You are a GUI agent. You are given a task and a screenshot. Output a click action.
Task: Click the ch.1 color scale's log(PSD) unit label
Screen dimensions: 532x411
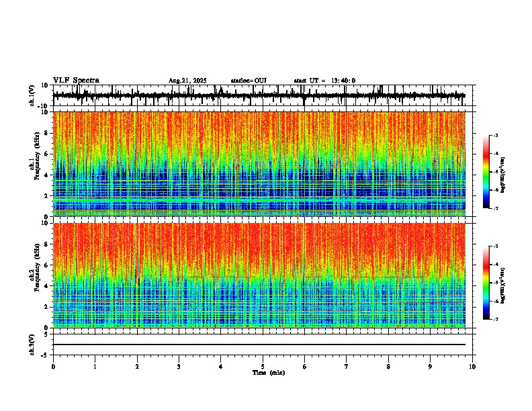(503, 175)
